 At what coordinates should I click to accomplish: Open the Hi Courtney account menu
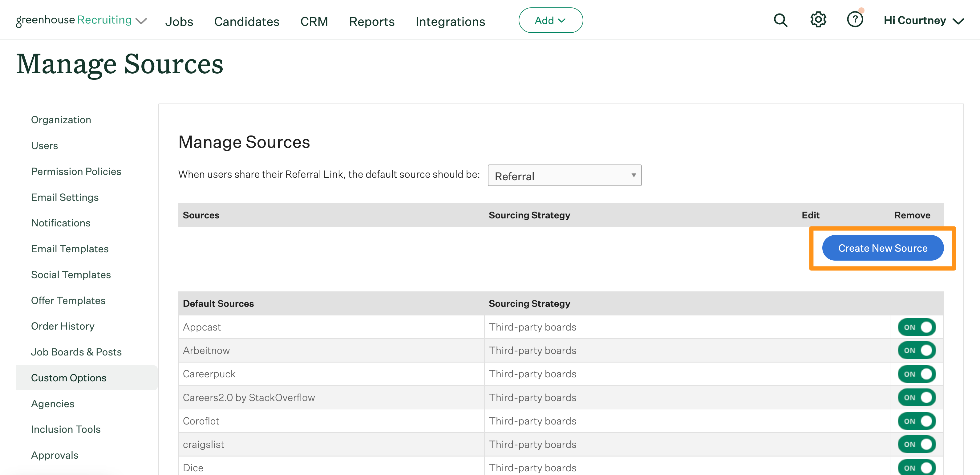(x=923, y=21)
